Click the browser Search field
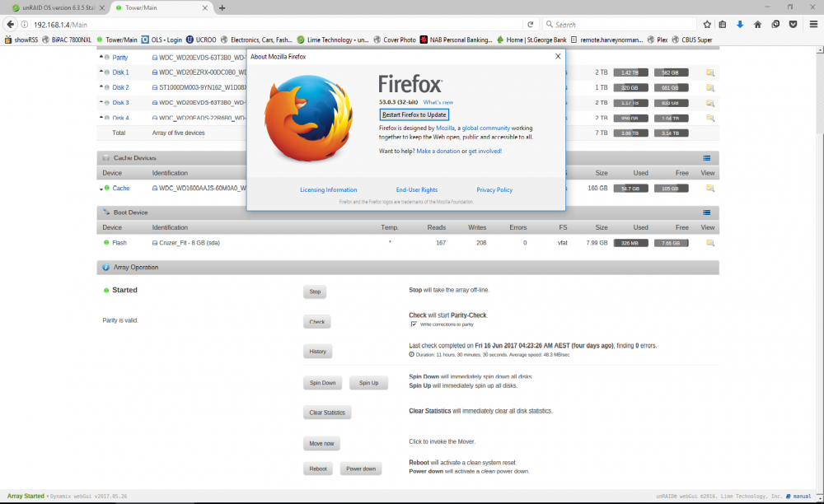 click(x=620, y=24)
